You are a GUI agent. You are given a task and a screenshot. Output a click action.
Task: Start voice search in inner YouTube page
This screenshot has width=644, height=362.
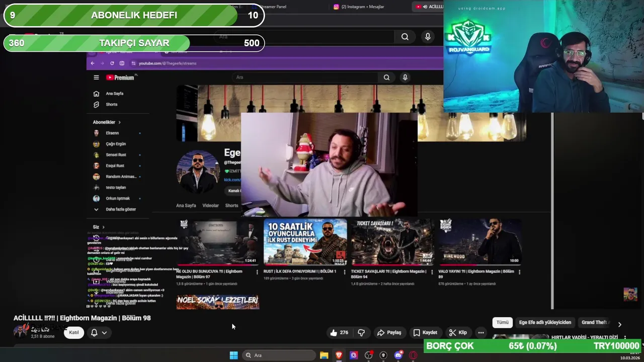tap(405, 77)
